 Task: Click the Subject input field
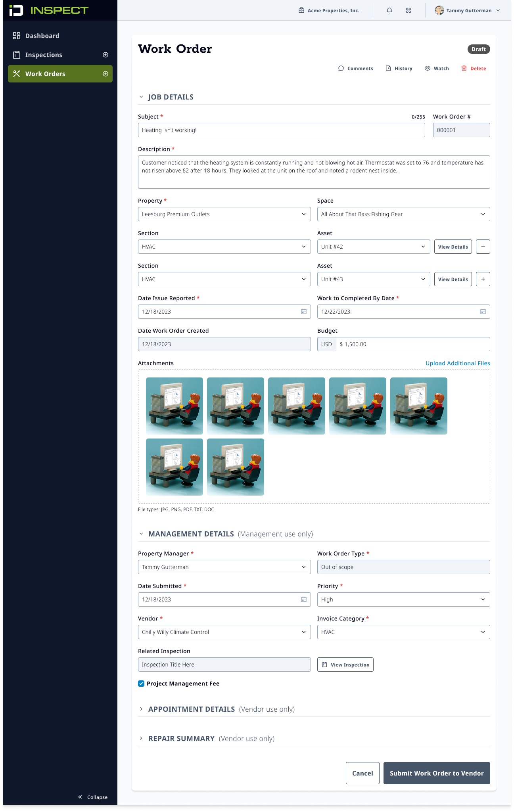tap(282, 130)
